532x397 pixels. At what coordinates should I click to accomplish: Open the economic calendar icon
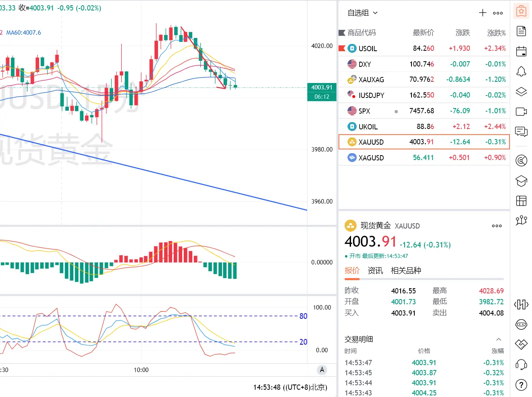(521, 51)
